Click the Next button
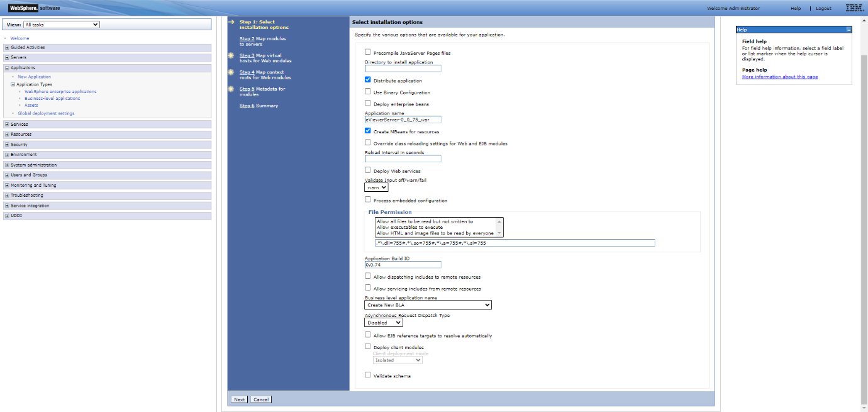The height and width of the screenshot is (412, 868). (238, 399)
